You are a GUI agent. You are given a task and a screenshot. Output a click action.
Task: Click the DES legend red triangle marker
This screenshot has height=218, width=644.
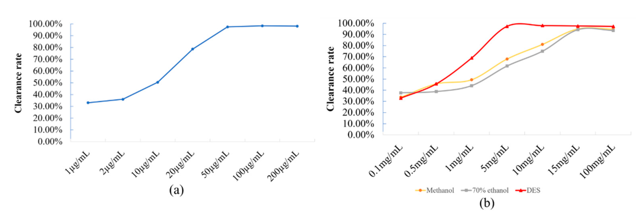pos(521,191)
